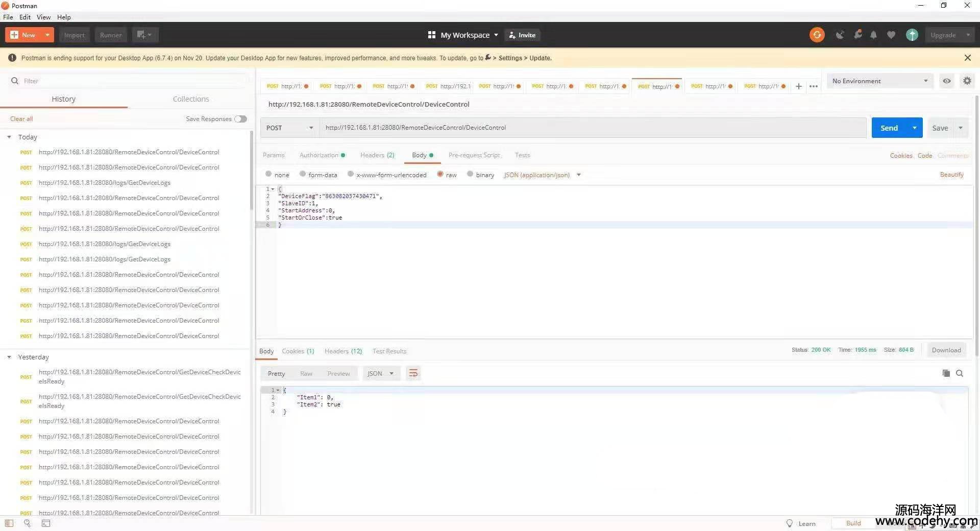Click the Send button

[889, 128]
